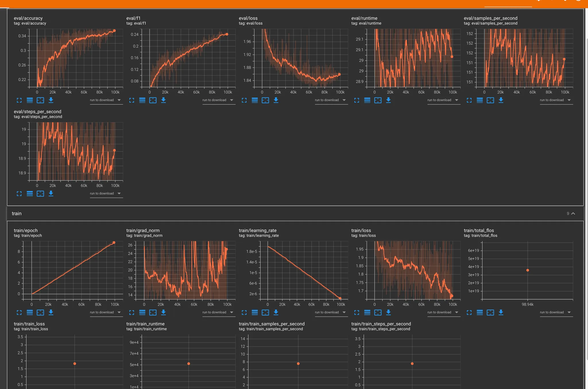Toggle log scale on train/epoch chart
The width and height of the screenshot is (588, 389).
[30, 312]
